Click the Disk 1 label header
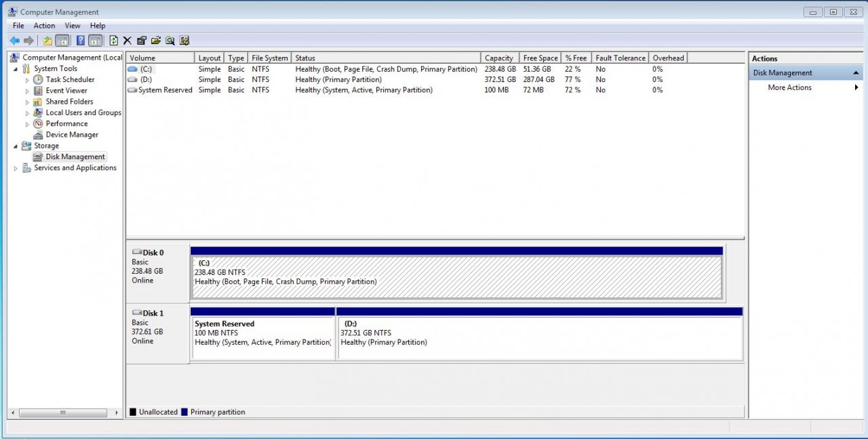Viewport: 868px width, 439px height. [153, 314]
